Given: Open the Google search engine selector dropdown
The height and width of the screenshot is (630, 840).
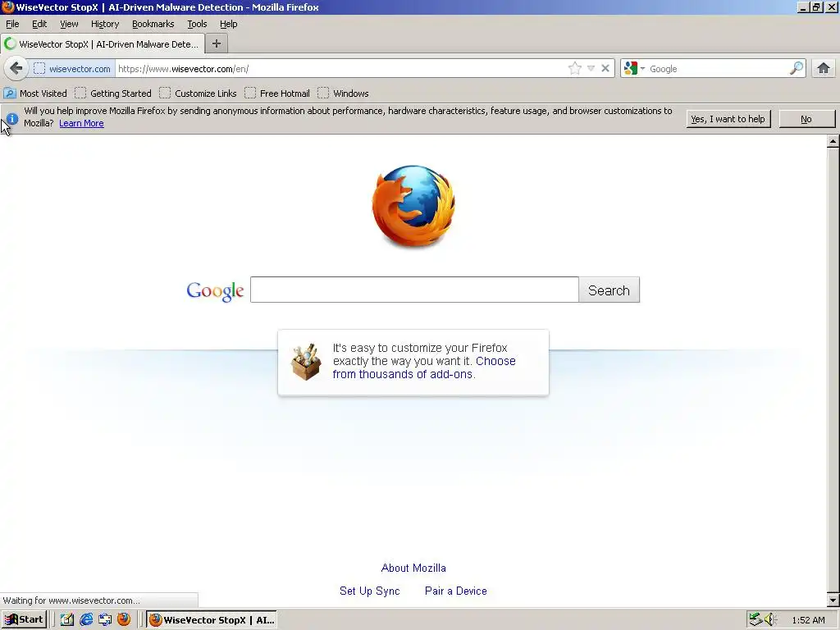Looking at the screenshot, I should point(634,69).
